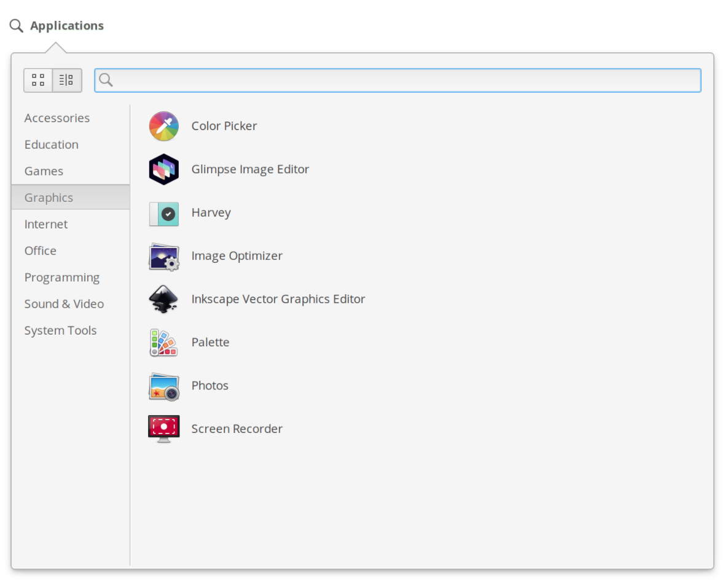This screenshot has height=584, width=728.
Task: Open Inkscape Vector Graphics Editor icon
Action: click(x=164, y=300)
